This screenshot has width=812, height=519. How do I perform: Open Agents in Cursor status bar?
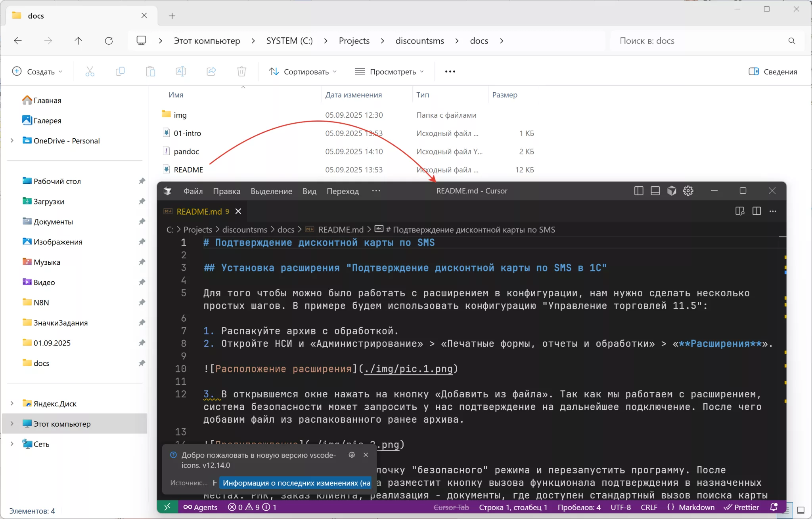pyautogui.click(x=201, y=507)
